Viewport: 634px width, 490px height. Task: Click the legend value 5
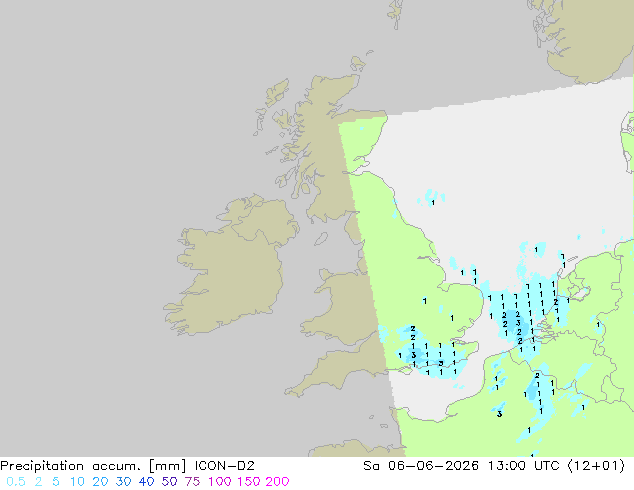coord(56,482)
